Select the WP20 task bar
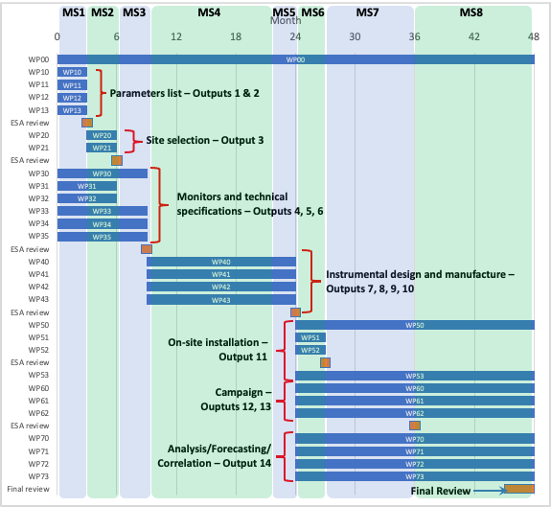The width and height of the screenshot is (551, 507). point(102,135)
